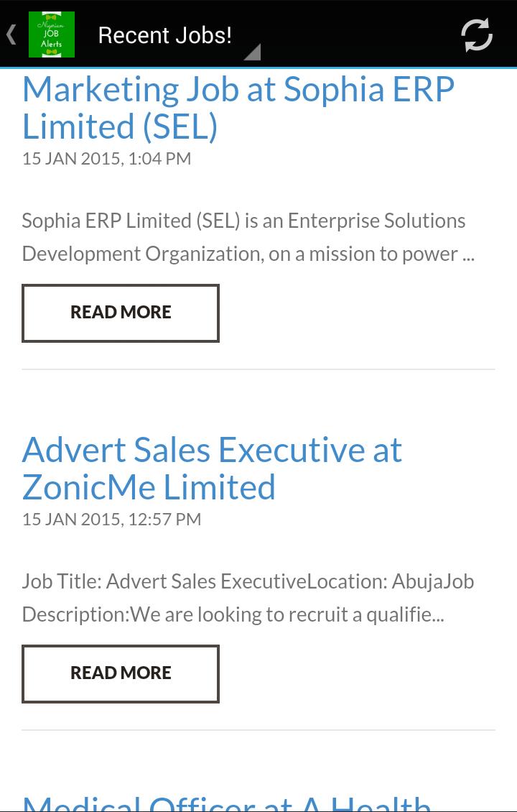Click the small dropdown triangle beside the title
This screenshot has height=812, width=517.
252,52
